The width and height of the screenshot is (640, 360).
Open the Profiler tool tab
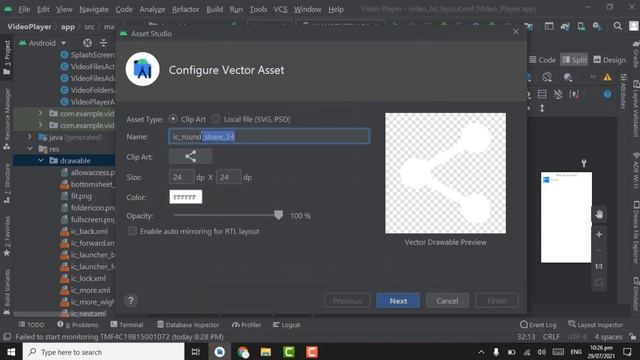[x=246, y=324]
